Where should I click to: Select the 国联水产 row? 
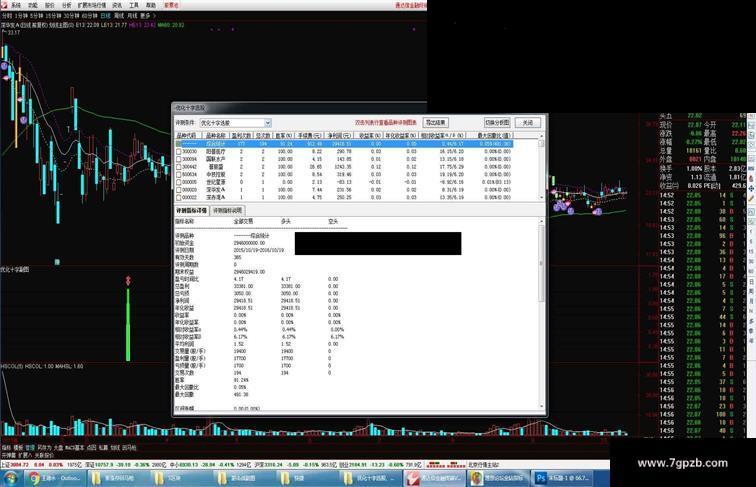tap(344, 159)
